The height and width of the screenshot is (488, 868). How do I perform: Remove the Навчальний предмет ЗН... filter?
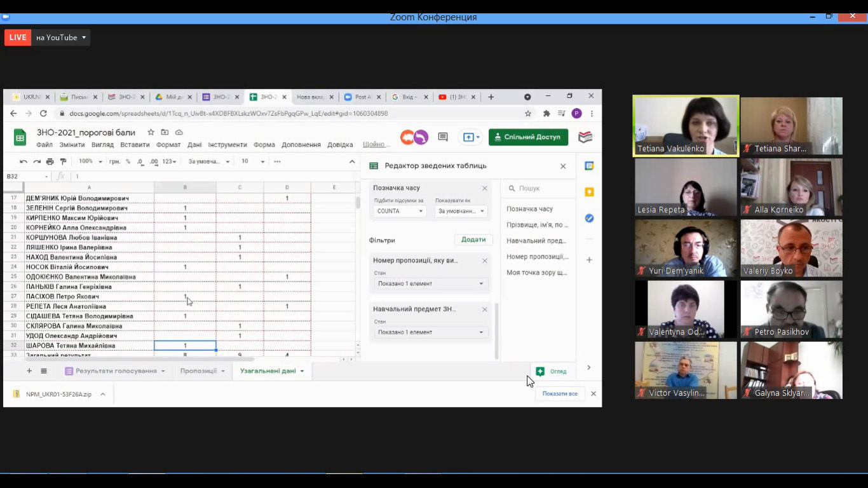point(485,309)
